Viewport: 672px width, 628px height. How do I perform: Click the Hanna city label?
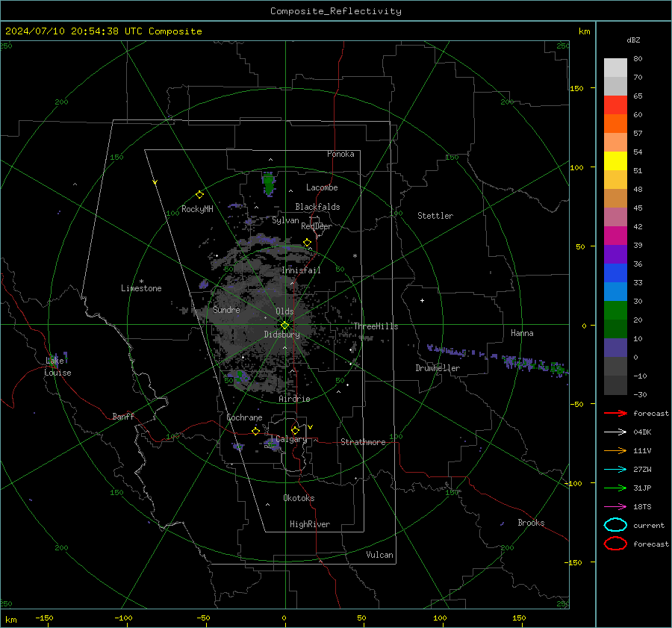522,333
